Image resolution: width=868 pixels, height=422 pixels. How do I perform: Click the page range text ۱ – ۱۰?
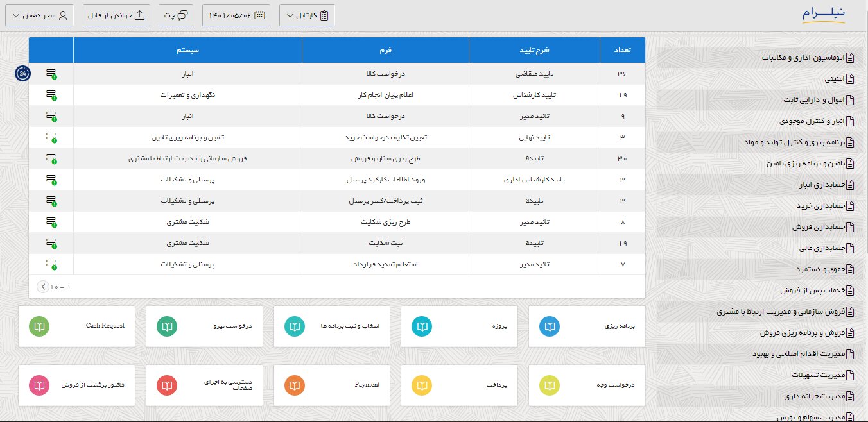click(x=60, y=287)
